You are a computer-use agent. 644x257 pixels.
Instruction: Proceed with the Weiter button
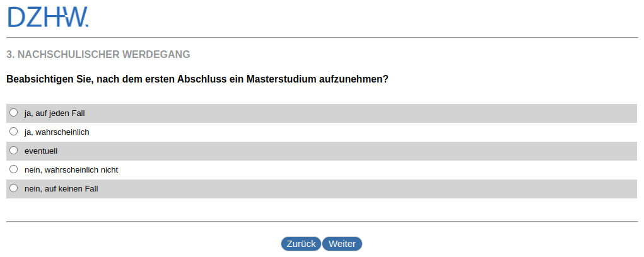click(x=342, y=244)
